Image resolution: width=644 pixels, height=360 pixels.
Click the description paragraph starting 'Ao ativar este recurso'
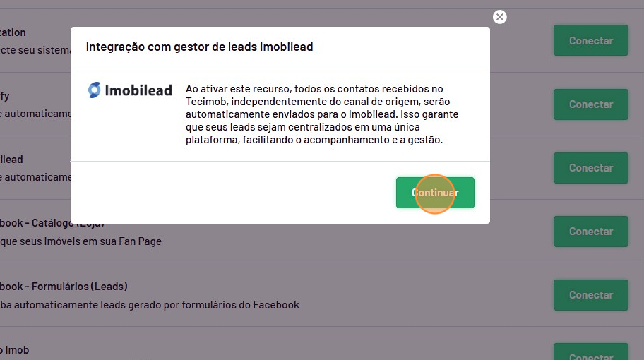coord(322,114)
